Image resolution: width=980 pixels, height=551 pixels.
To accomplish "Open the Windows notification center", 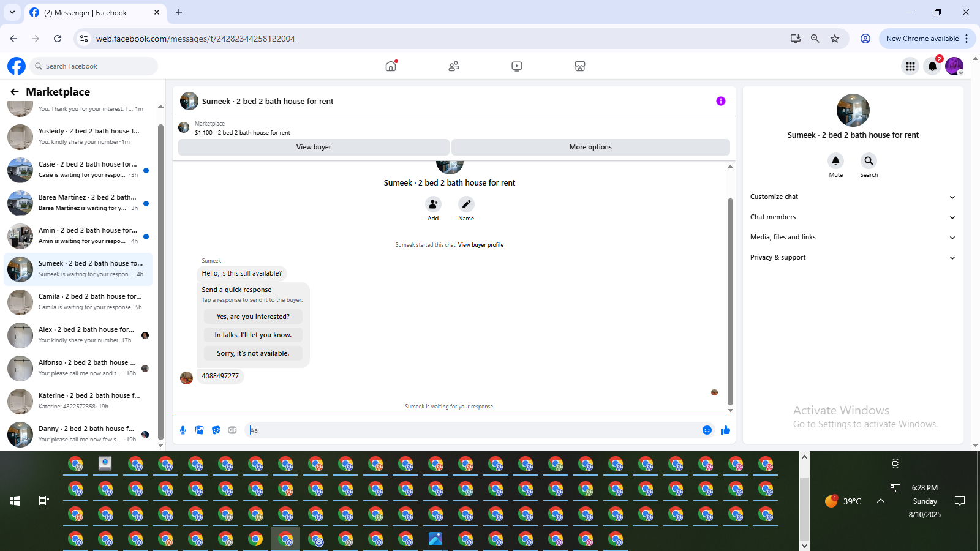I will [960, 501].
